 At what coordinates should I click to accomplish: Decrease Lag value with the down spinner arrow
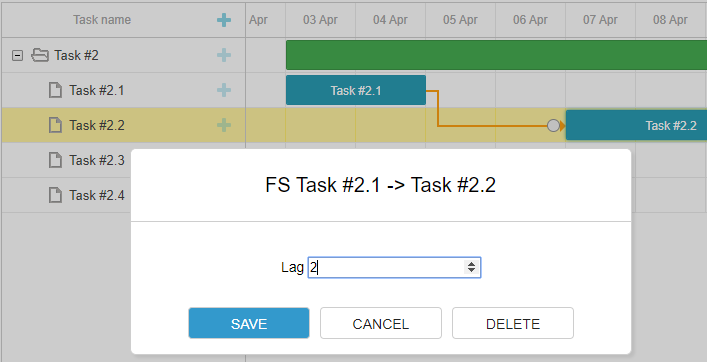pyautogui.click(x=471, y=270)
